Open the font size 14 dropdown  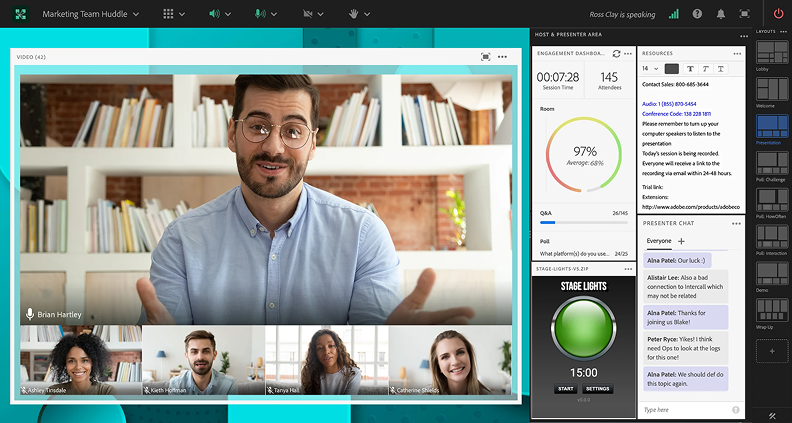click(651, 68)
